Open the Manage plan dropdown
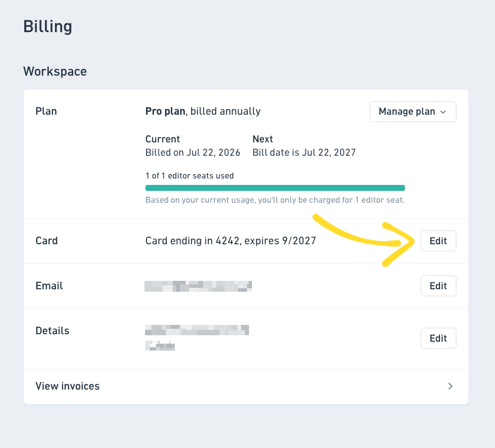495x448 pixels. click(x=413, y=112)
